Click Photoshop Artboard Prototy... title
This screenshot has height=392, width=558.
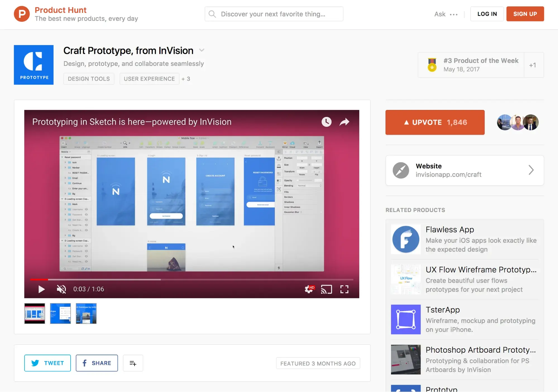click(x=481, y=350)
